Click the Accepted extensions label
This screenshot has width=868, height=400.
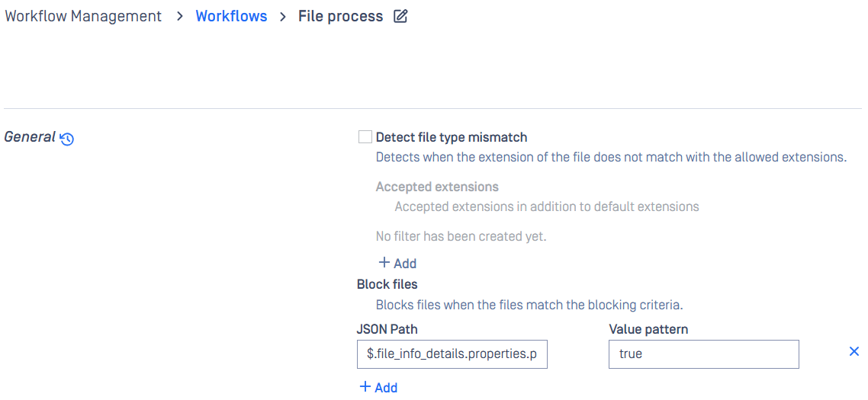pyautogui.click(x=437, y=187)
